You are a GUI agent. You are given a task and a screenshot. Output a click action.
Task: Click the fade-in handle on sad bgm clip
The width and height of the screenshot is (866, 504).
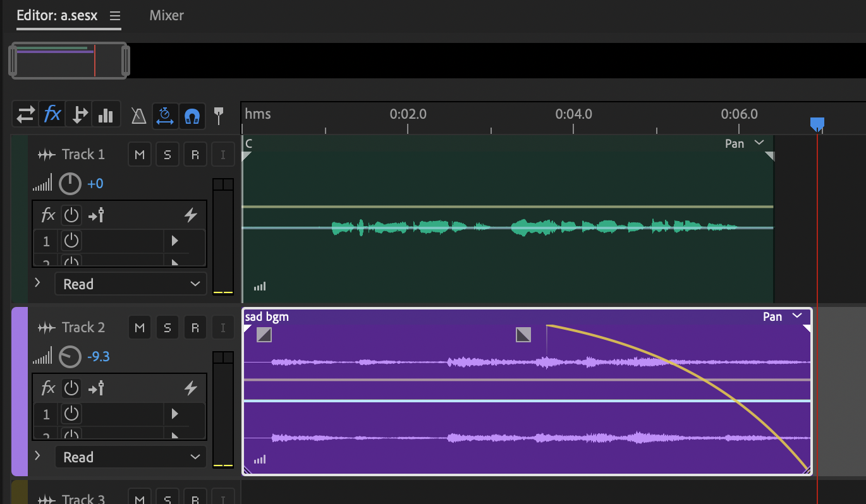pyautogui.click(x=264, y=335)
